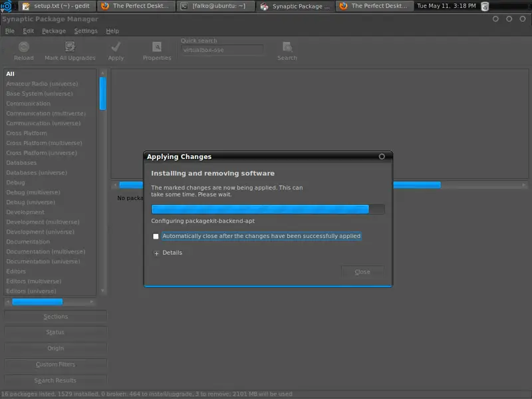Image resolution: width=532 pixels, height=399 pixels.
Task: Open the File menu
Action: click(9, 31)
